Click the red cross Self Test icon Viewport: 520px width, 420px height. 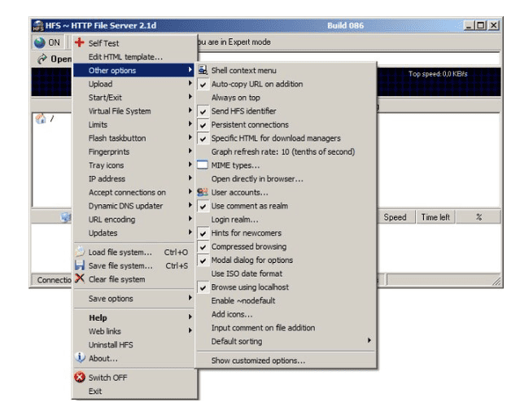click(x=79, y=42)
